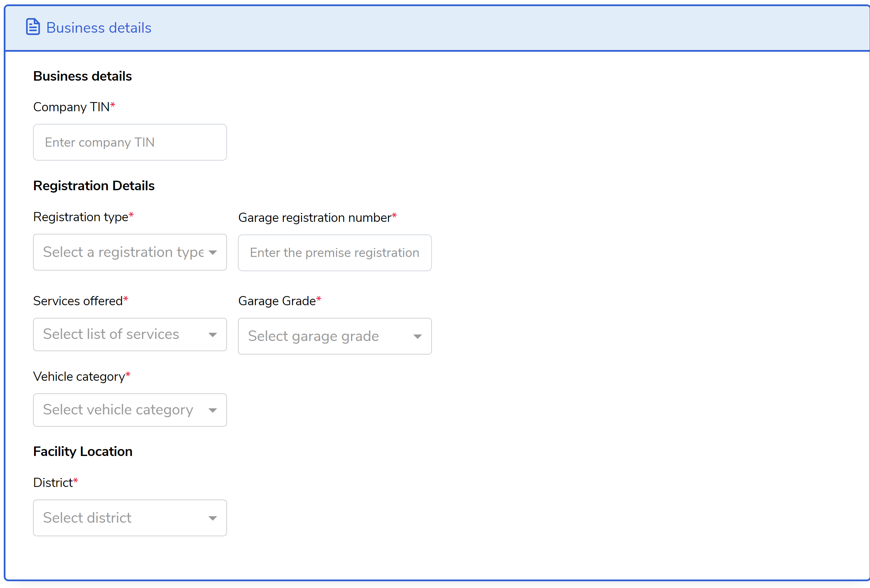Click the Vehicle category label
Screen dimensions: 870x588
point(79,377)
